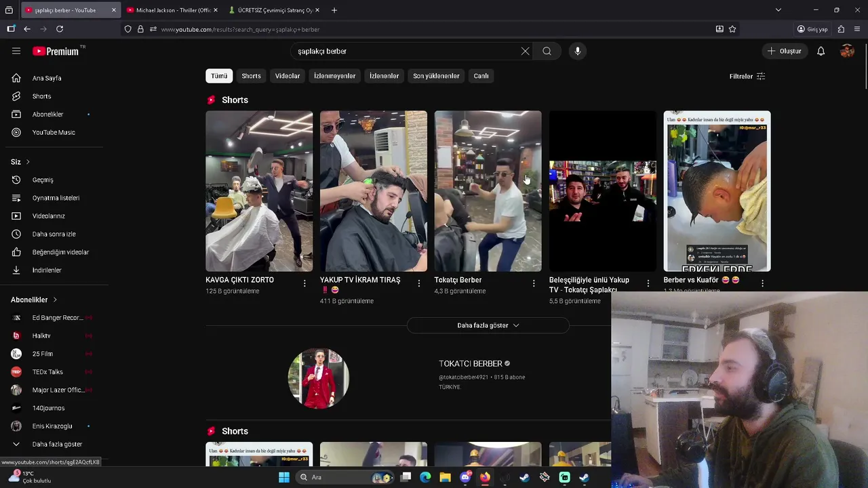The height and width of the screenshot is (488, 868).
Task: Open Enis Kirazoglu subscription channel
Action: [x=52, y=426]
